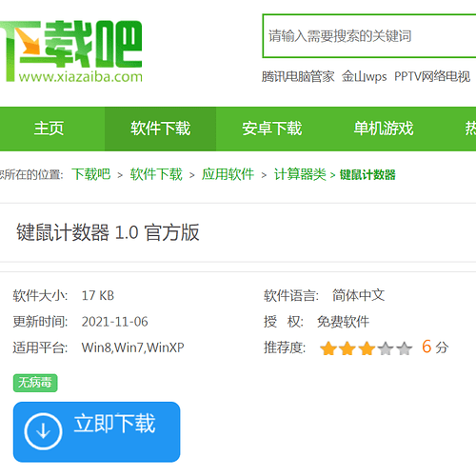
Task: Click the 应用软件 breadcrumb link
Action: click(228, 174)
